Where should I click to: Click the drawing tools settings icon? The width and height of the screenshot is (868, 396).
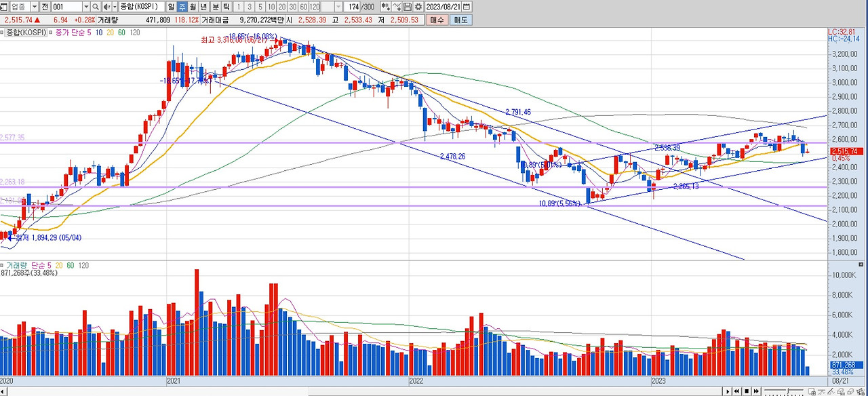coord(861,391)
